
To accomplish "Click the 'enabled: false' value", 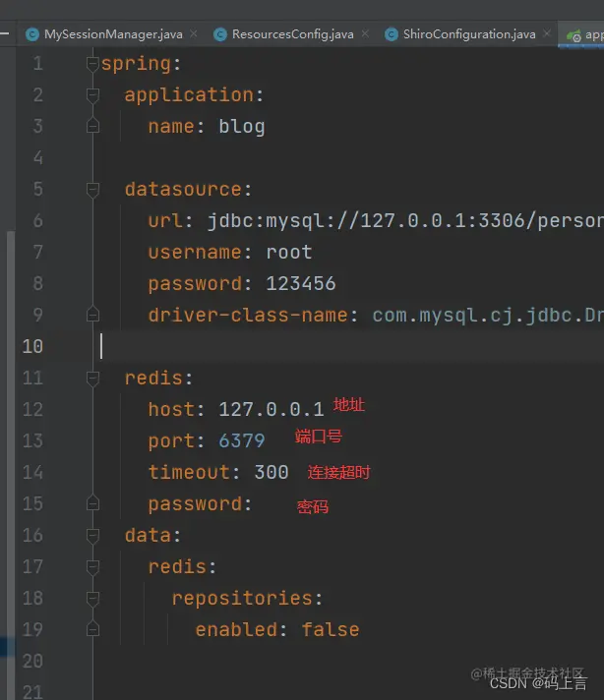I will pyautogui.click(x=331, y=630).
